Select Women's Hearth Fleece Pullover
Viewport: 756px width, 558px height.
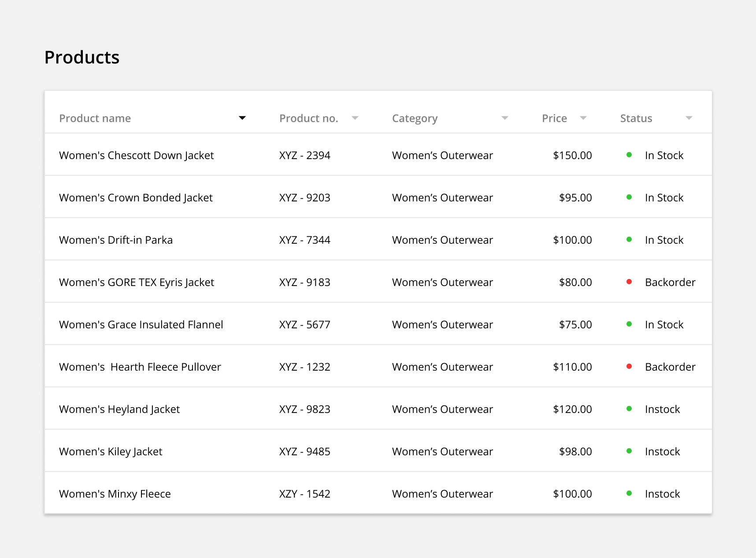click(140, 367)
